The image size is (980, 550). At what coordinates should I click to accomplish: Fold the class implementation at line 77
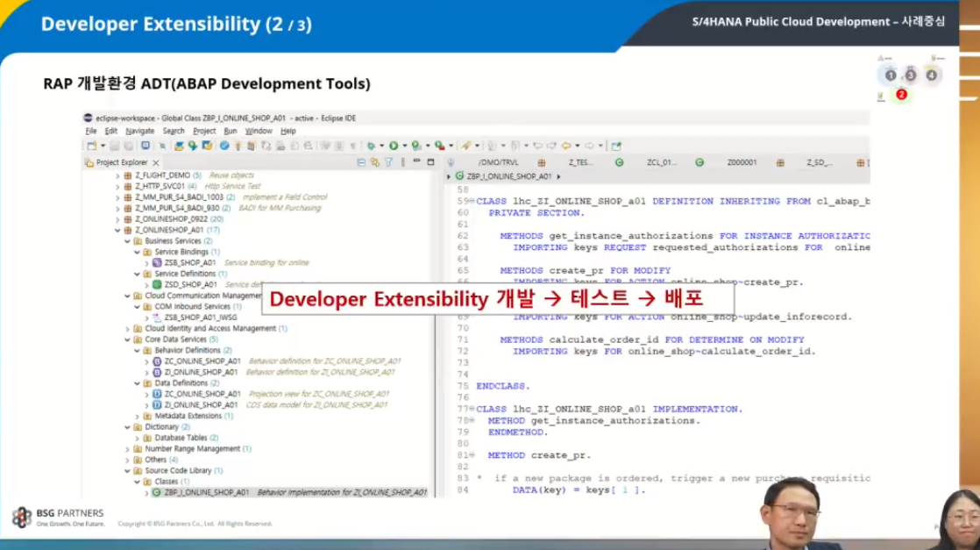pyautogui.click(x=472, y=410)
